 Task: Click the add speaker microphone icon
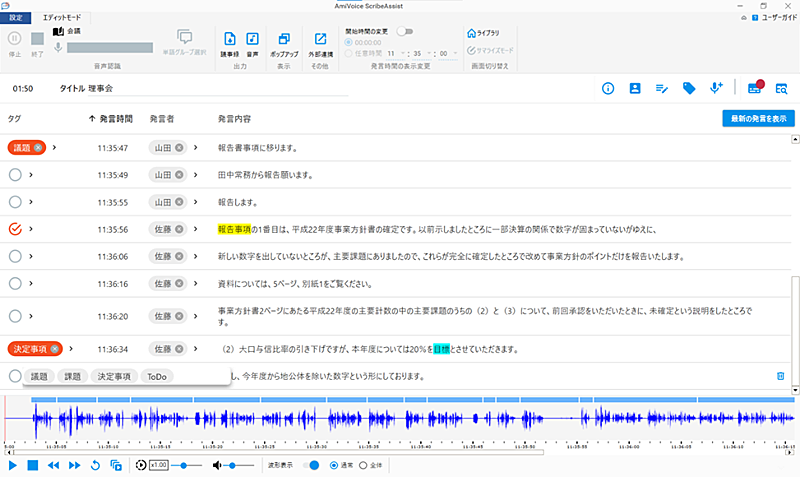[x=716, y=89]
